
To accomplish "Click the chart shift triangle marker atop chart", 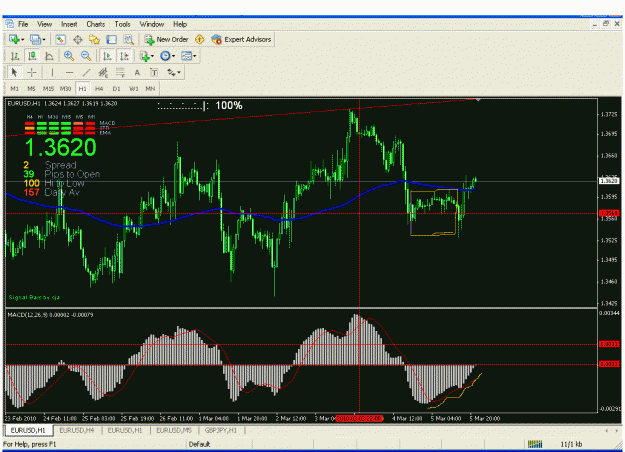I will 478,100.
